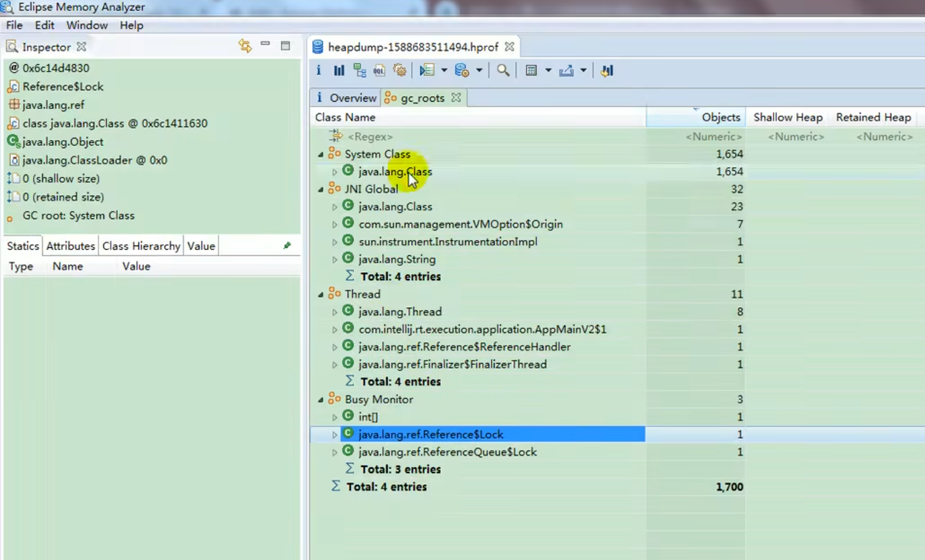Close the Inspector view tab
The image size is (925, 560).
[x=82, y=47]
